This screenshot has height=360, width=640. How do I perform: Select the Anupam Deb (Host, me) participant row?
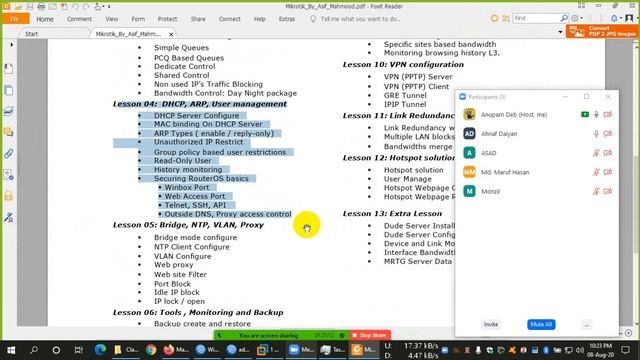[x=537, y=115]
